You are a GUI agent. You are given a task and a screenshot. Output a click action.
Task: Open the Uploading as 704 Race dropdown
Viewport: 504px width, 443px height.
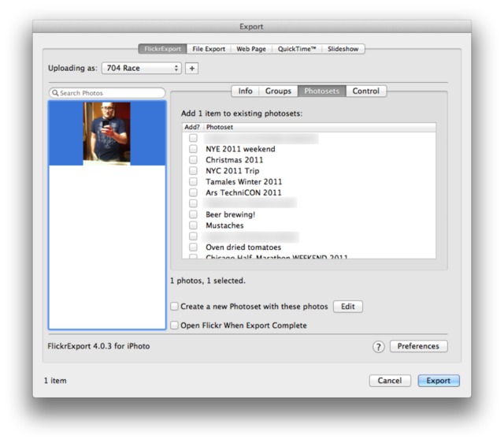tap(142, 69)
